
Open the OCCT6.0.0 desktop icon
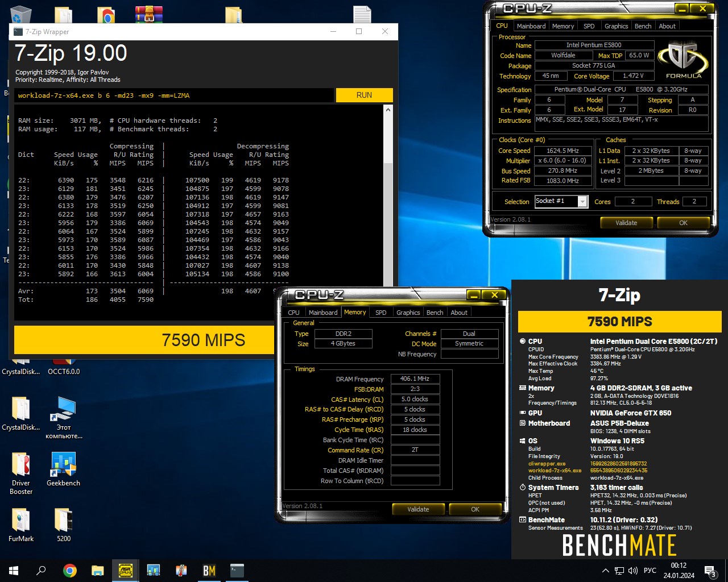click(x=64, y=367)
